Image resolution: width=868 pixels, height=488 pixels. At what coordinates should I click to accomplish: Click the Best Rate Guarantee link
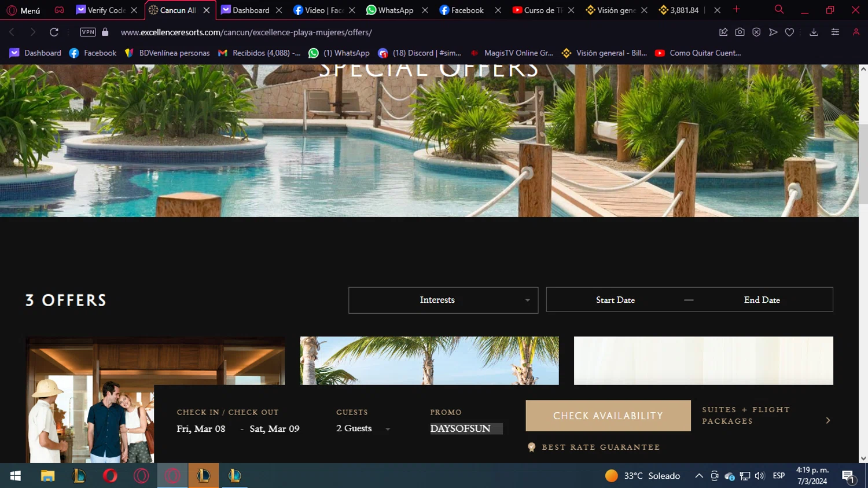594,447
